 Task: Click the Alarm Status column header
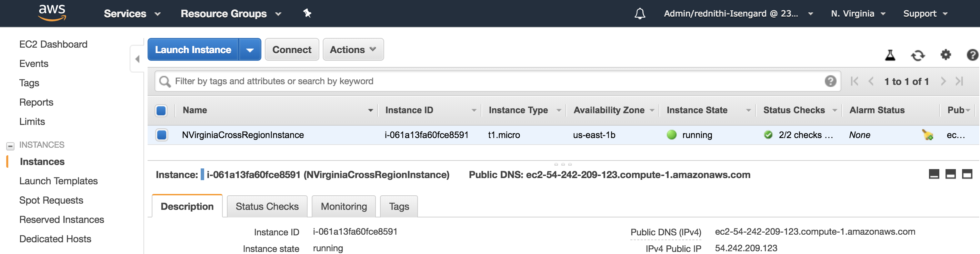(877, 110)
